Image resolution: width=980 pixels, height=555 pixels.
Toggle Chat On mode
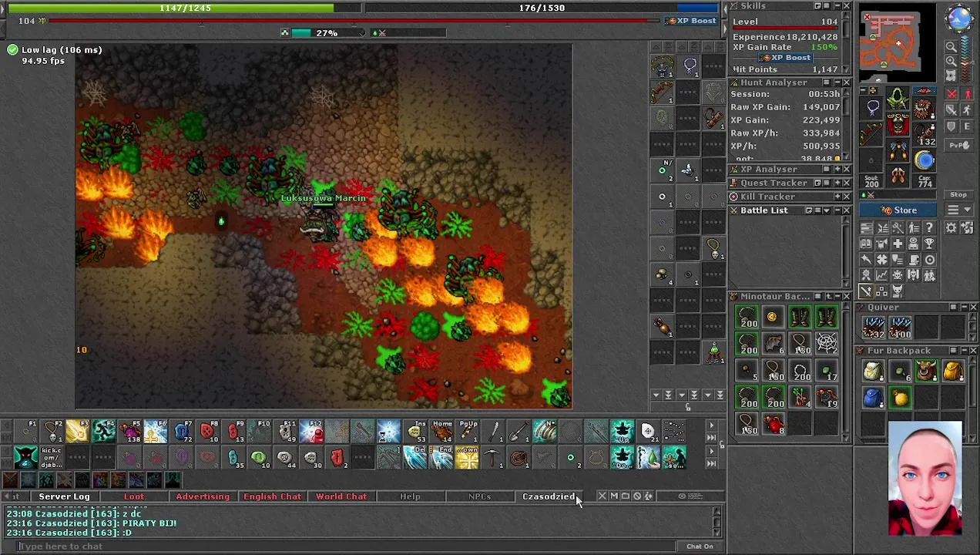coord(700,547)
